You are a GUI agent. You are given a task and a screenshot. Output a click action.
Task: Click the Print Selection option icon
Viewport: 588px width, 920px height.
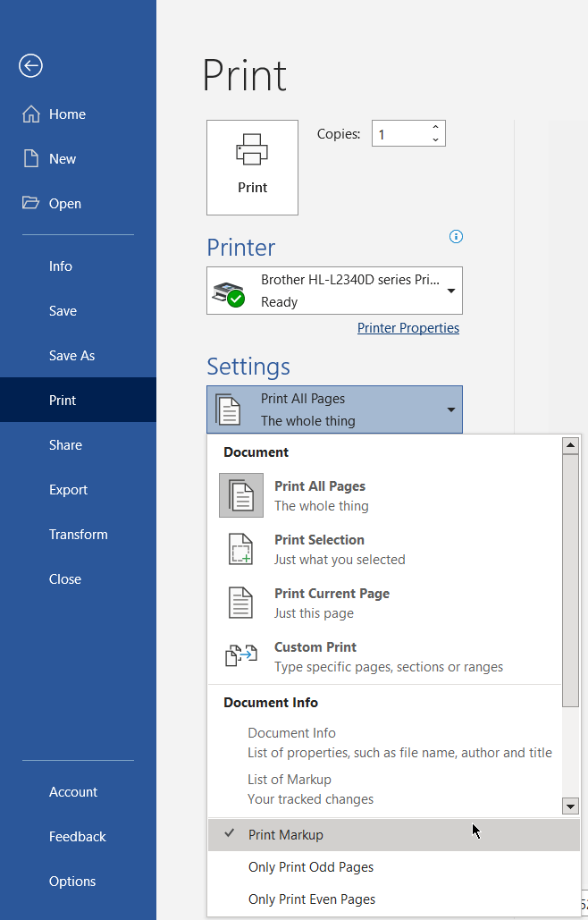[240, 549]
